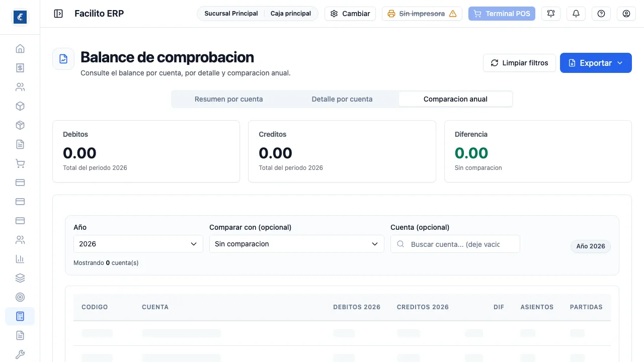The height and width of the screenshot is (362, 644).
Task: Open the plain bell notifications icon
Action: click(576, 14)
